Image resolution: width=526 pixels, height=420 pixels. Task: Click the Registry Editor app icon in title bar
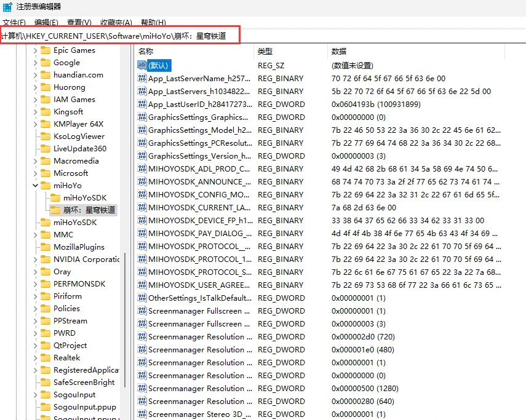(7, 7)
